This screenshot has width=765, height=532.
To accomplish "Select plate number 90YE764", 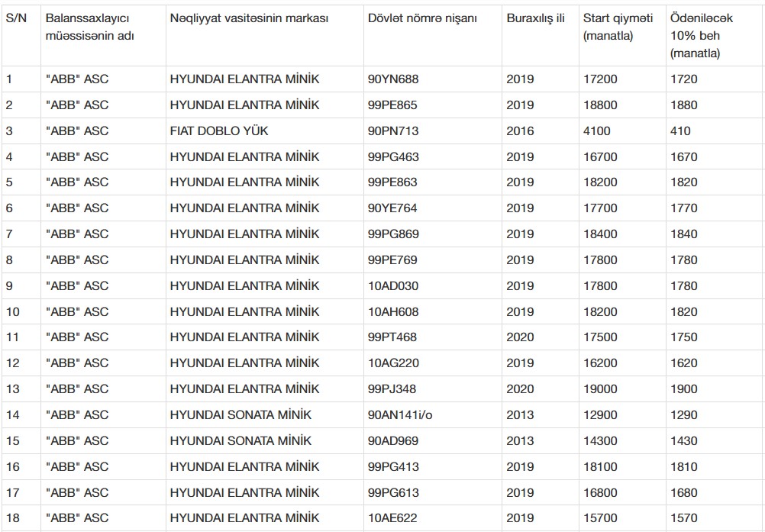I will coord(392,208).
